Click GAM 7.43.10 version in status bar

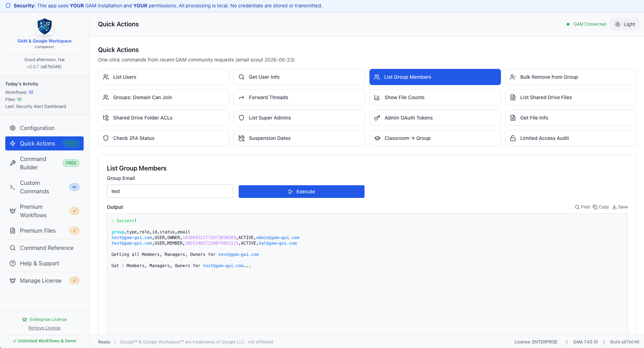tap(585, 342)
